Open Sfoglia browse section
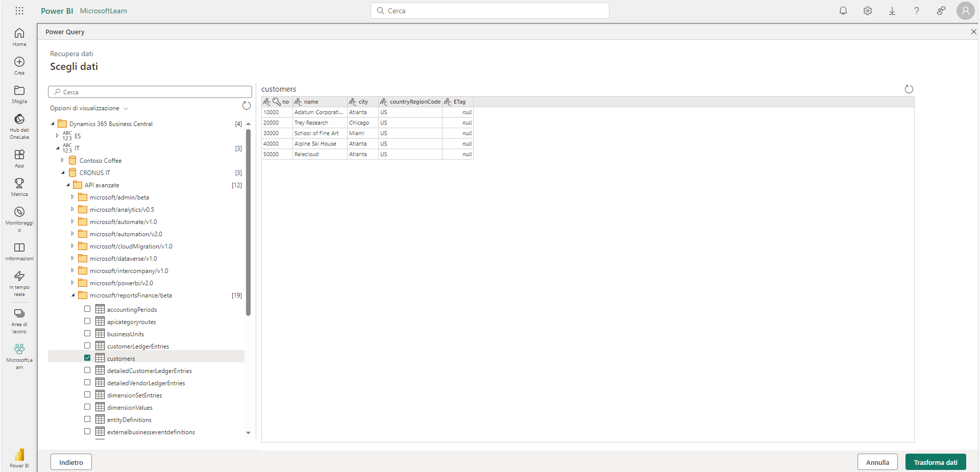980x472 pixels. (x=19, y=94)
